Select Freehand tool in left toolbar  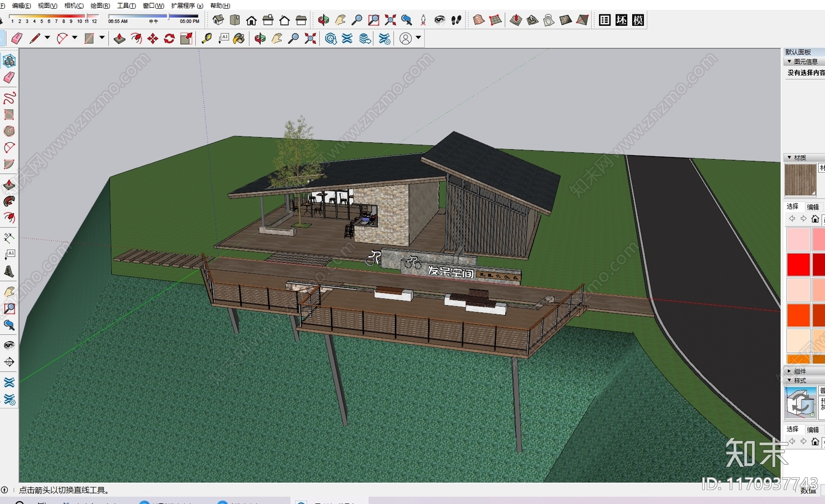click(9, 97)
